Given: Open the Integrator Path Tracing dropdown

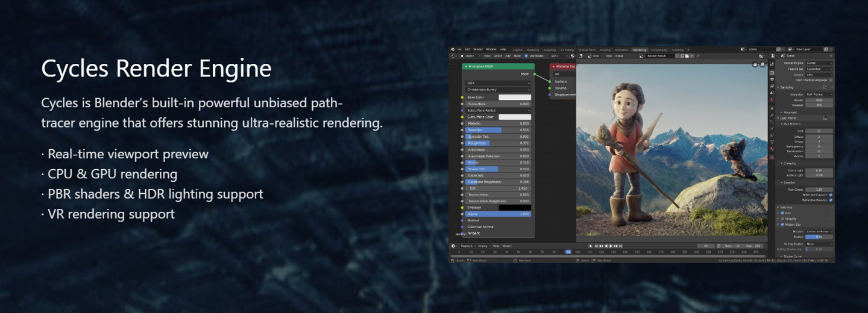Looking at the screenshot, I should [x=819, y=95].
